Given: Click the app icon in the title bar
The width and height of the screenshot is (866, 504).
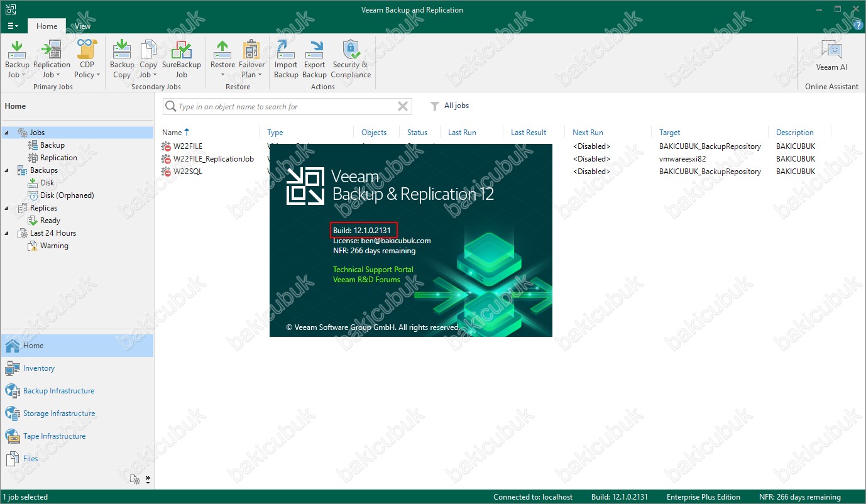Looking at the screenshot, I should tap(9, 9).
